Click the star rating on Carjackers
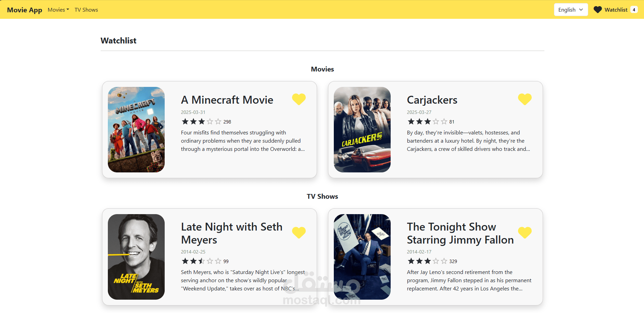The height and width of the screenshot is (313, 644). click(427, 121)
